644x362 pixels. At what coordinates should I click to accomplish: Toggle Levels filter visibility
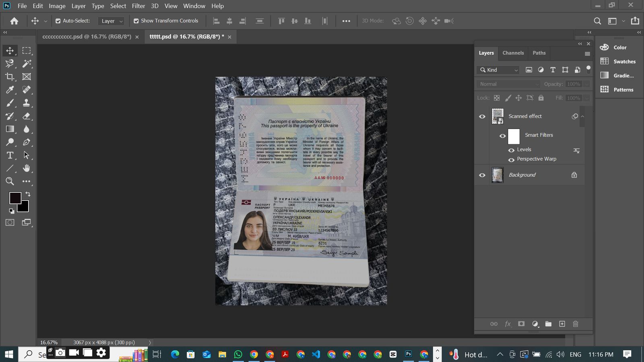pos(511,150)
